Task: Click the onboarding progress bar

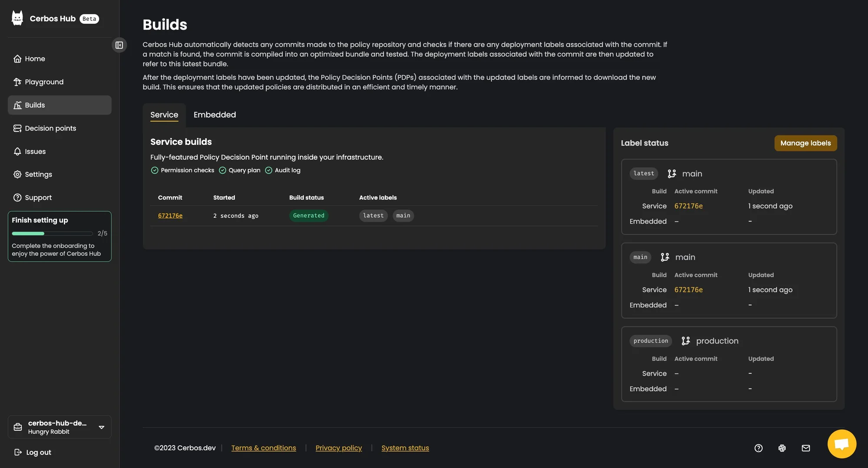Action: tap(52, 233)
